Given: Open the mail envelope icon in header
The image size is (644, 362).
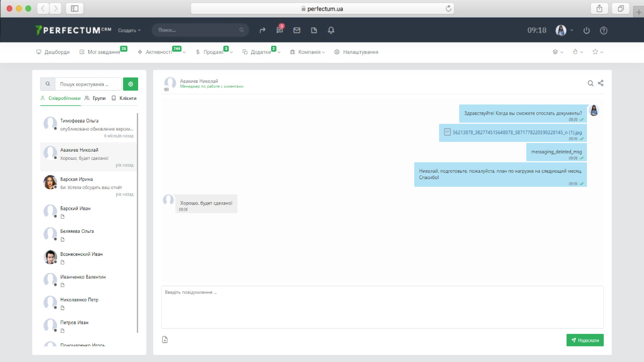Looking at the screenshot, I should 297,30.
